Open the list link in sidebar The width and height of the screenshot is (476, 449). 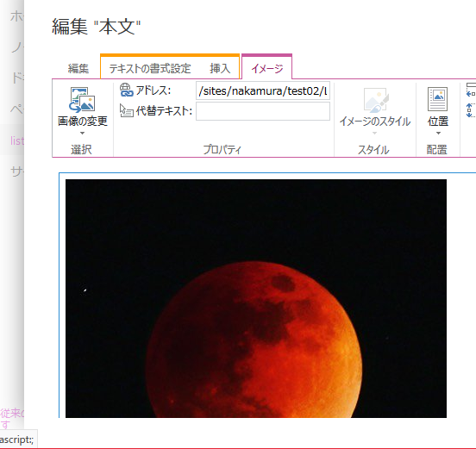(x=17, y=140)
